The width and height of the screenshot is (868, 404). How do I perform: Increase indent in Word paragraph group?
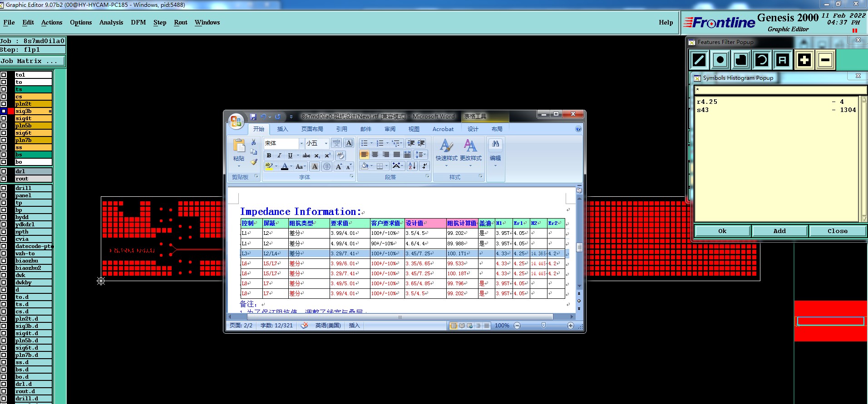coord(422,143)
